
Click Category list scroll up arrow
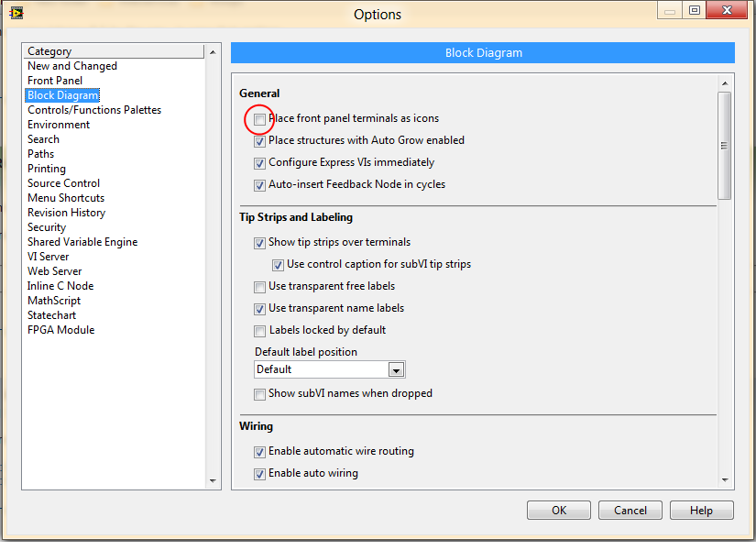click(213, 51)
